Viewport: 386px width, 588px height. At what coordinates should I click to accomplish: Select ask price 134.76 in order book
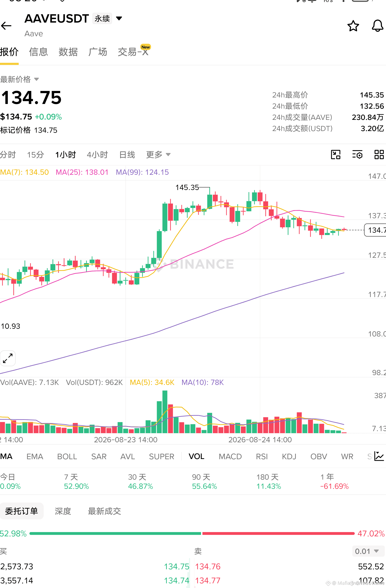click(208, 566)
